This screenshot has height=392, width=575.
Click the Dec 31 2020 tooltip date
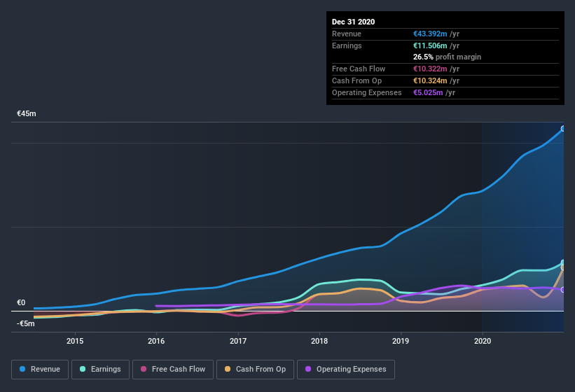point(353,22)
